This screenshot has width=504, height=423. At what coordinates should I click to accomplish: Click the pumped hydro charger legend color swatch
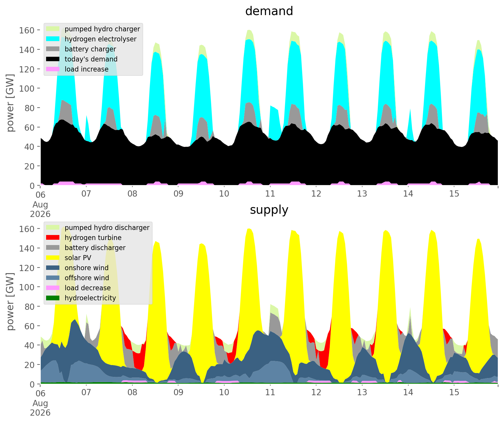[x=53, y=29]
